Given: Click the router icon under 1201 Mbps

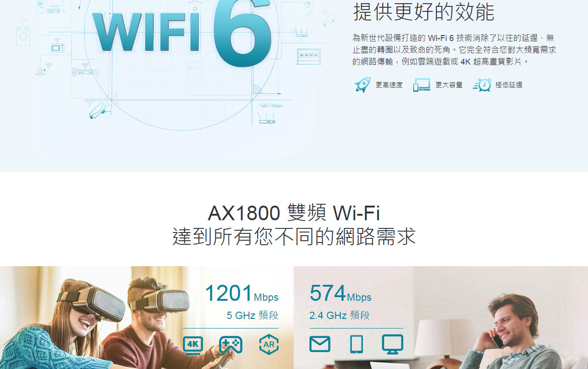Looking at the screenshot, I should coord(267,118).
